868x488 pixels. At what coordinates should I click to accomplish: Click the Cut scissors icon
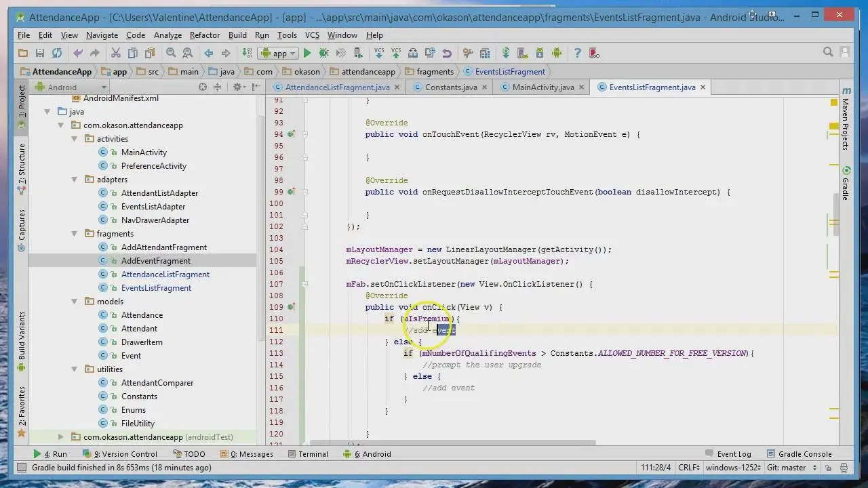(x=115, y=53)
